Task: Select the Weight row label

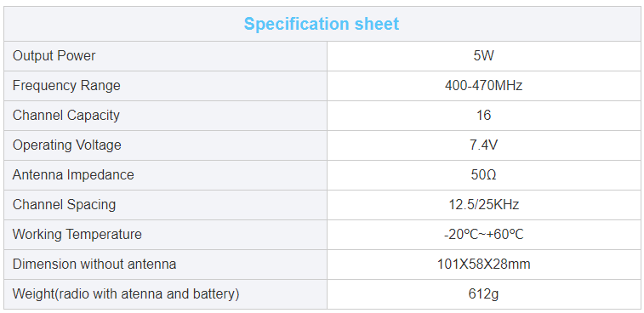Action: (x=126, y=294)
